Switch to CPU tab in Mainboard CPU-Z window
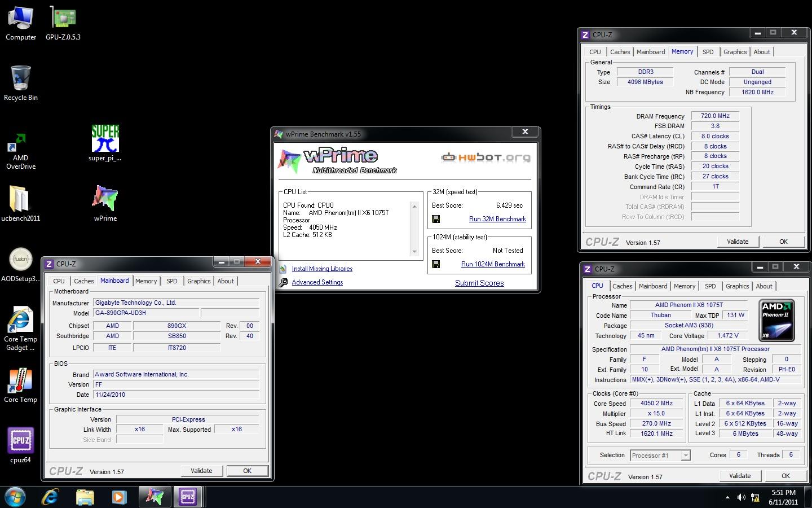812x508 pixels. (x=59, y=281)
